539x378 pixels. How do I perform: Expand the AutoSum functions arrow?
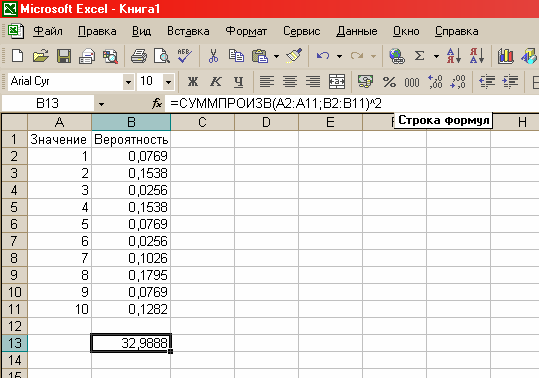(436, 56)
